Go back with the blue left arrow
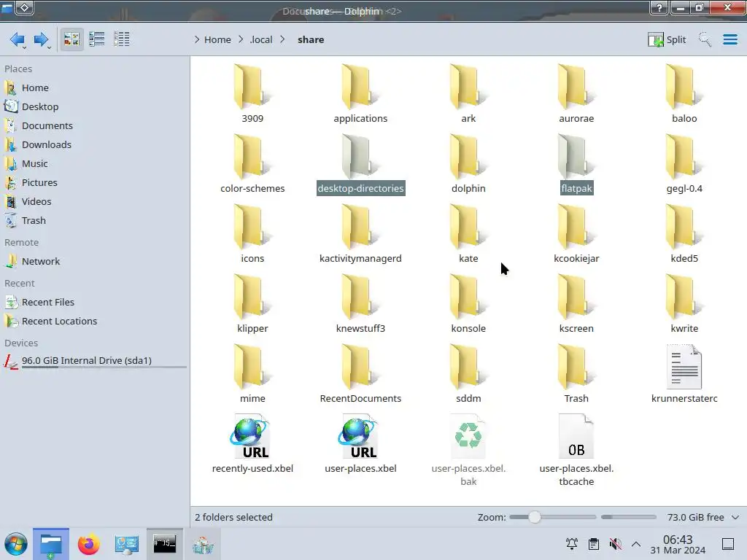Image resolution: width=747 pixels, height=560 pixels. coord(18,39)
